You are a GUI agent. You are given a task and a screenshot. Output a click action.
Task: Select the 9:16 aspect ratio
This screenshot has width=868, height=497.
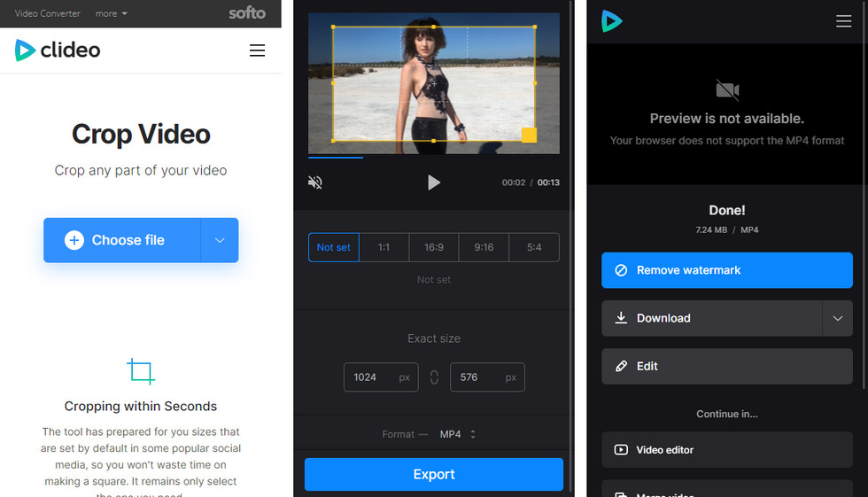(x=484, y=247)
